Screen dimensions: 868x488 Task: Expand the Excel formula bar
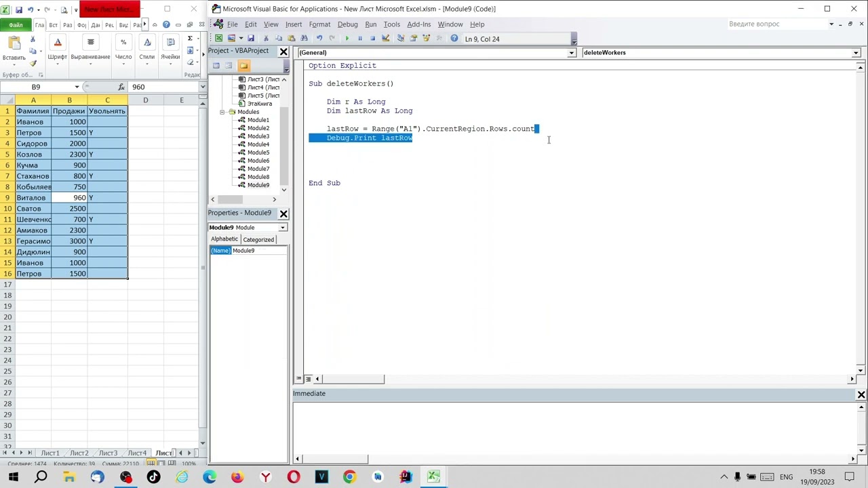202,87
